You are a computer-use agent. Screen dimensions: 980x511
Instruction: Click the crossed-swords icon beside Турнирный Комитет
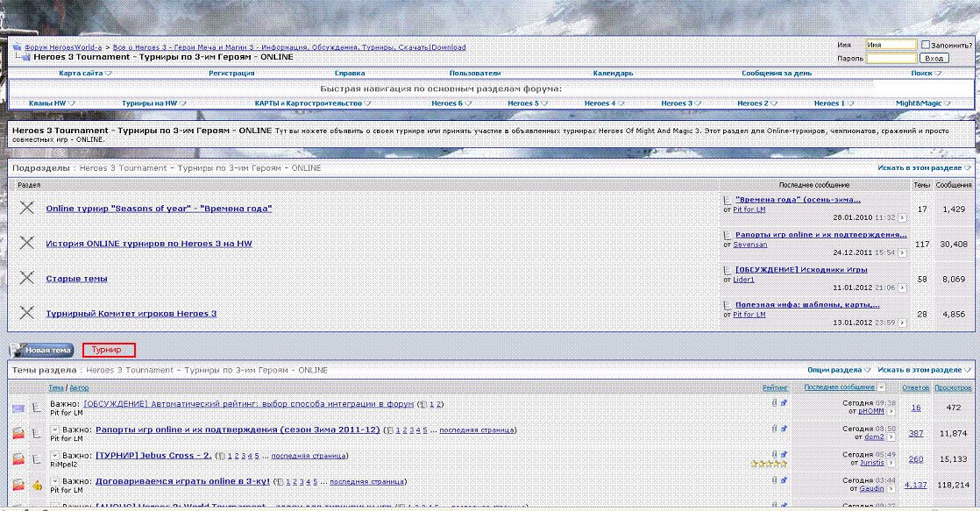(27, 313)
